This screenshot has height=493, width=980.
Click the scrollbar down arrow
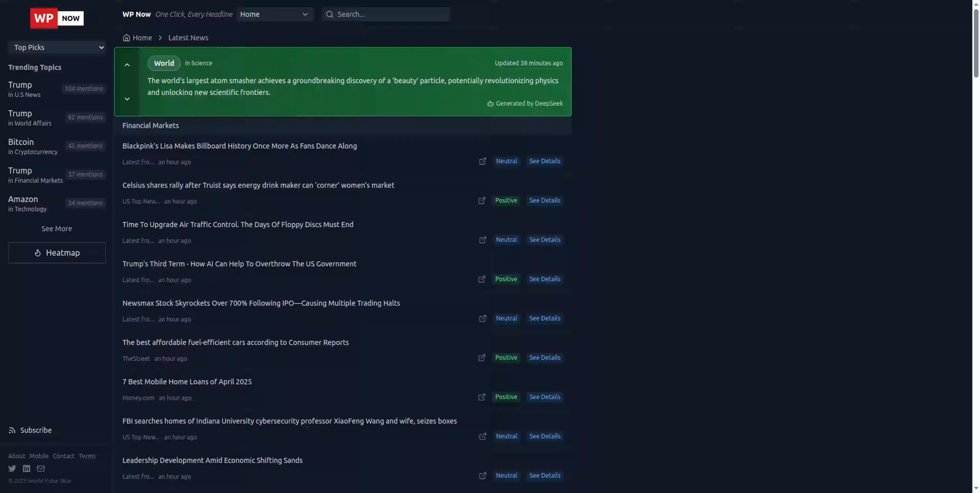coord(976,489)
